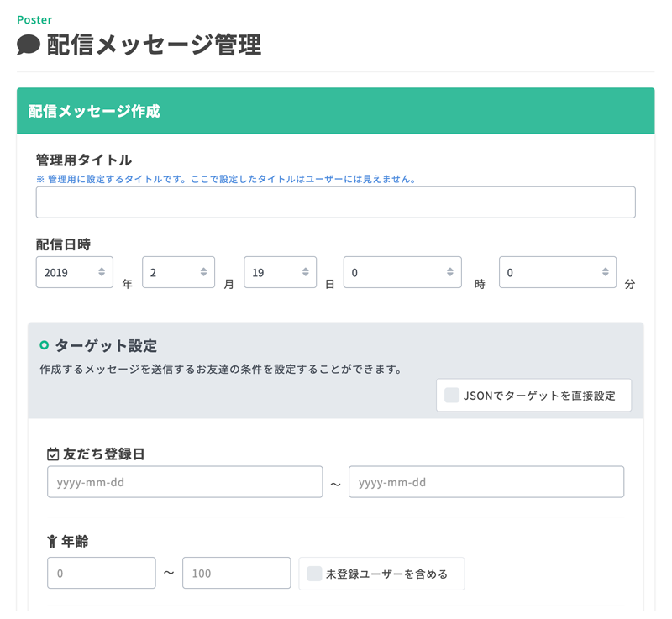Open the day dropdown showing 19

[281, 272]
